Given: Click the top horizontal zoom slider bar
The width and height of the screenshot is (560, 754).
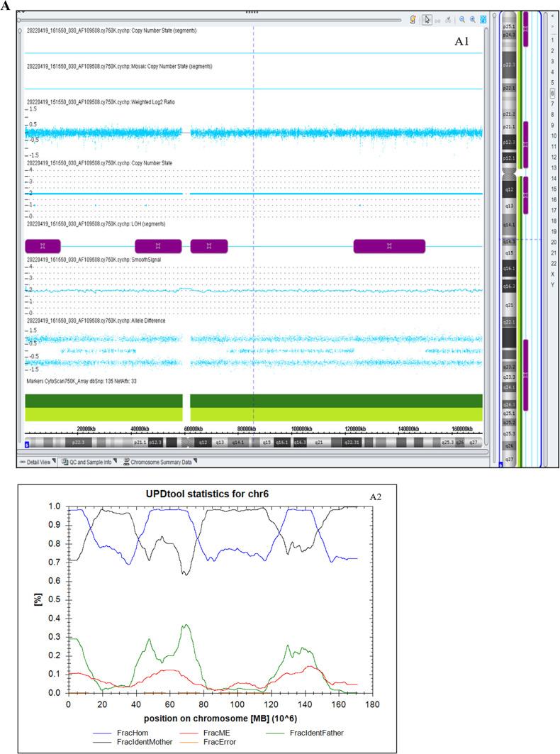Looking at the screenshot, I should click(x=210, y=20).
